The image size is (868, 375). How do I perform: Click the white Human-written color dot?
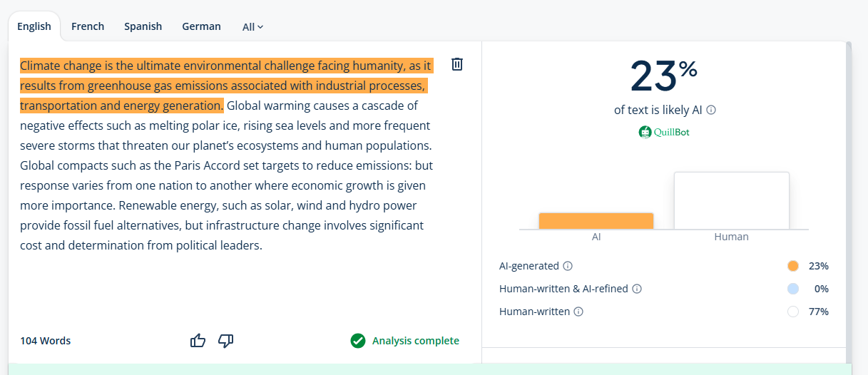(x=793, y=312)
